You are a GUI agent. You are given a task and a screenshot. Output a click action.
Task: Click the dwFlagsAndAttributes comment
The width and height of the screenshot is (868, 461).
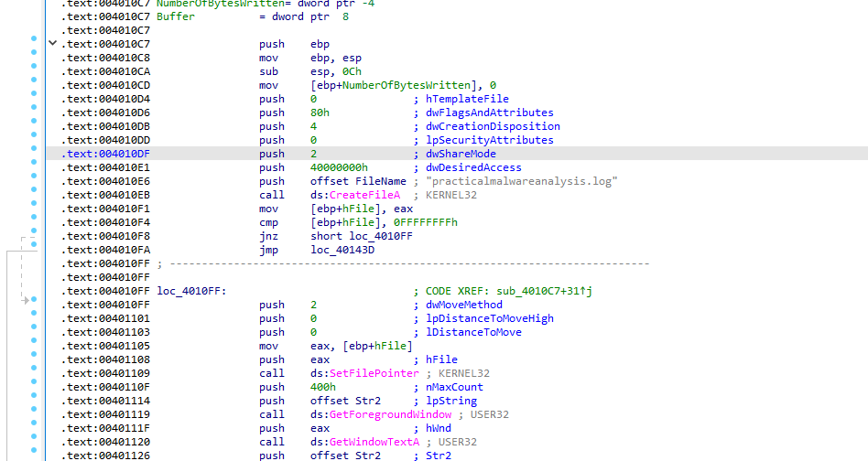(x=489, y=113)
